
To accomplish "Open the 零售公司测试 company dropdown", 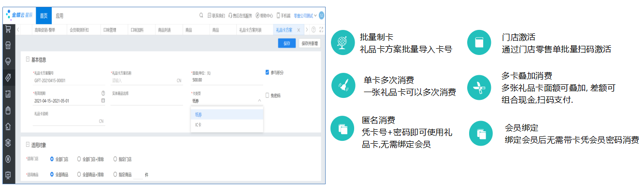I will (x=305, y=15).
